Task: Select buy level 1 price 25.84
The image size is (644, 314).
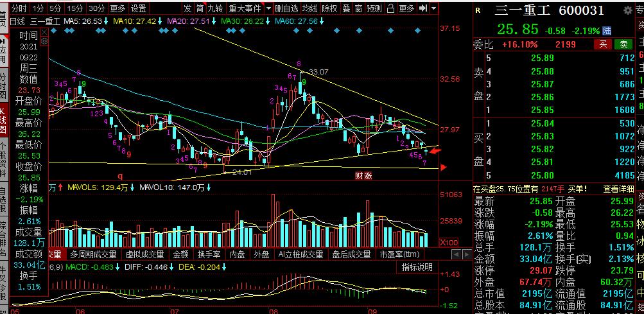Action: [542, 123]
